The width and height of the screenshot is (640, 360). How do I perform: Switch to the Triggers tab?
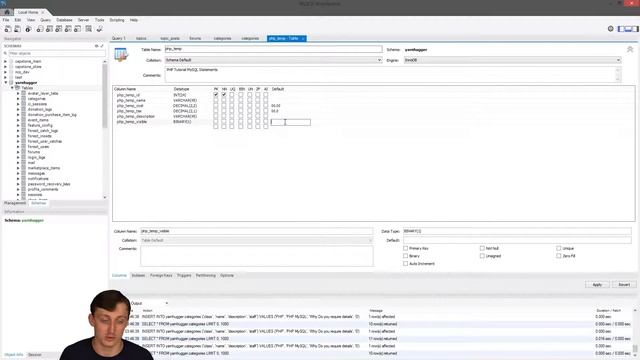coord(184,276)
